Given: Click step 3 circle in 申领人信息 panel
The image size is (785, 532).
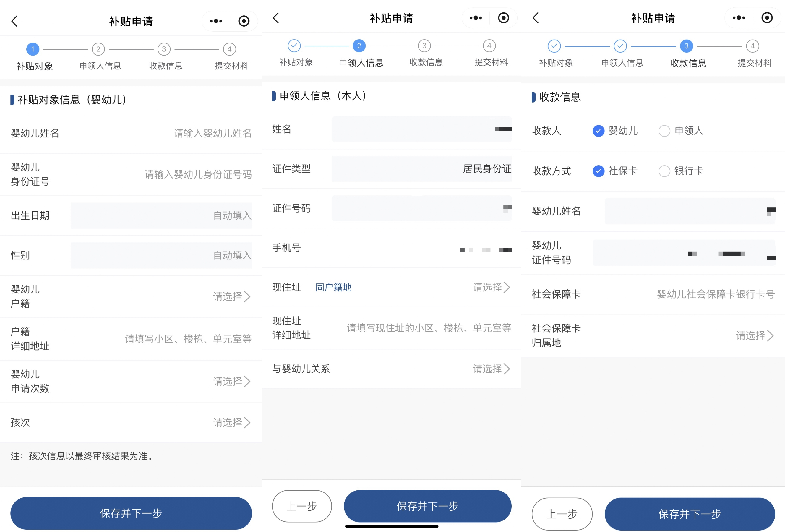Looking at the screenshot, I should click(x=424, y=46).
